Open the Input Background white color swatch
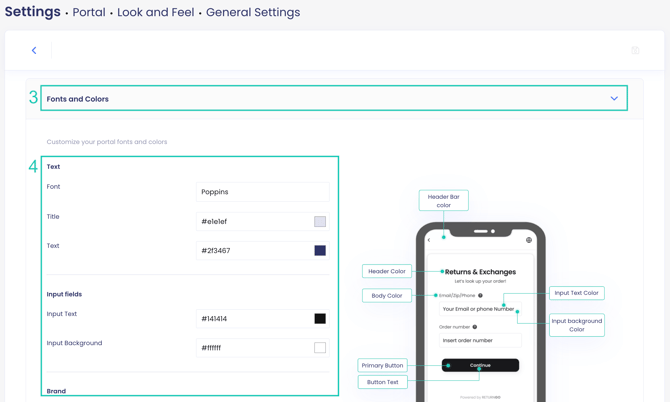 tap(320, 348)
